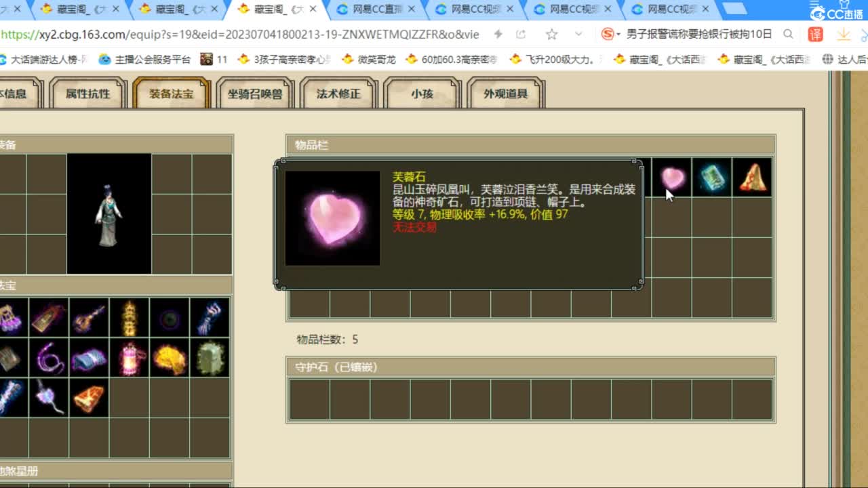Open the bookmark labeled 11
This screenshot has width=868, height=488.
tap(214, 60)
